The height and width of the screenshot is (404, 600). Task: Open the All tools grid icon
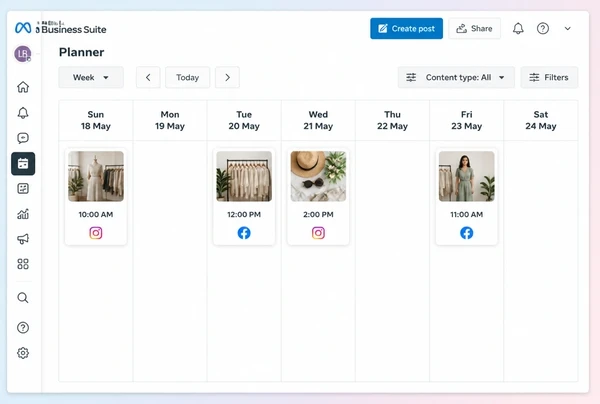pos(23,264)
